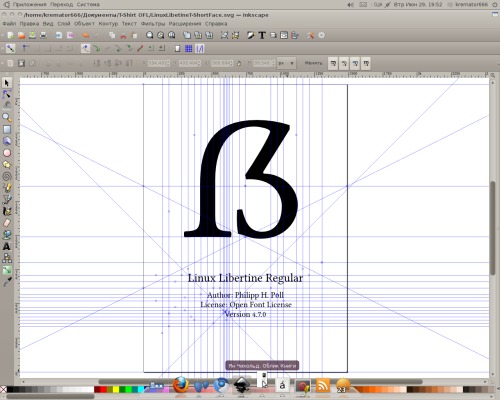Image resolution: width=500 pixels, height=400 pixels.
Task: Open the Файл menu
Action: point(9,24)
